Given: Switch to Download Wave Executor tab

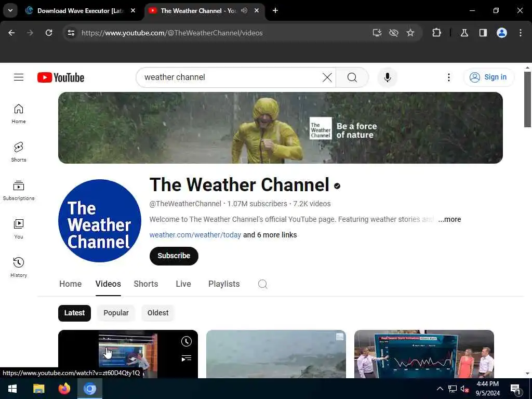Looking at the screenshot, I should coord(79,10).
